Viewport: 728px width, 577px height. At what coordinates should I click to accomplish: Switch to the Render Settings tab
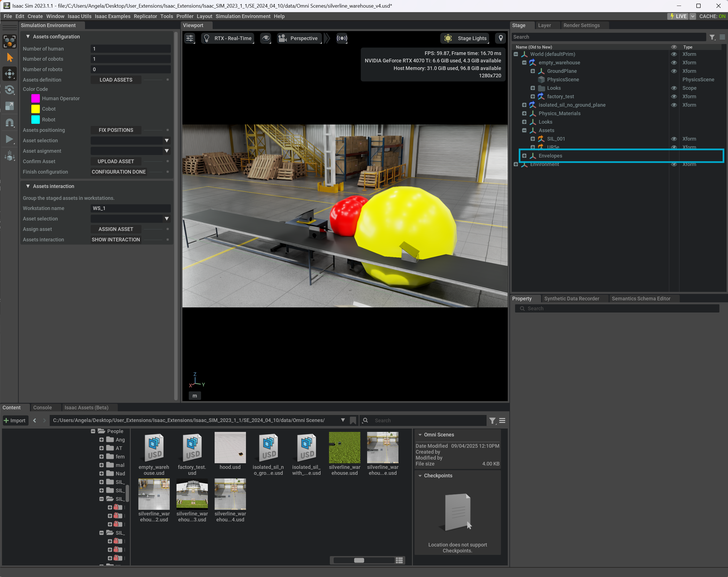point(581,25)
